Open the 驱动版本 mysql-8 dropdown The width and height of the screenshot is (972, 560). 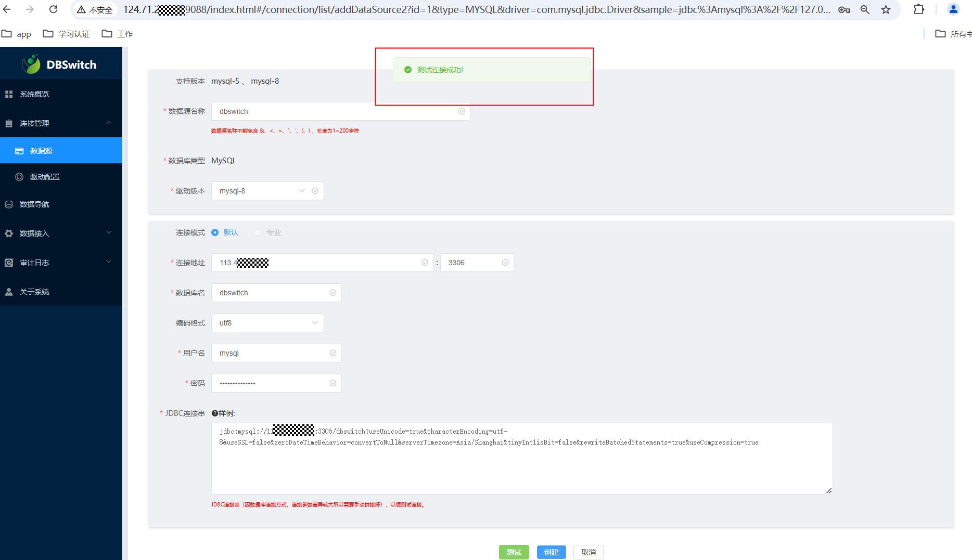(267, 191)
